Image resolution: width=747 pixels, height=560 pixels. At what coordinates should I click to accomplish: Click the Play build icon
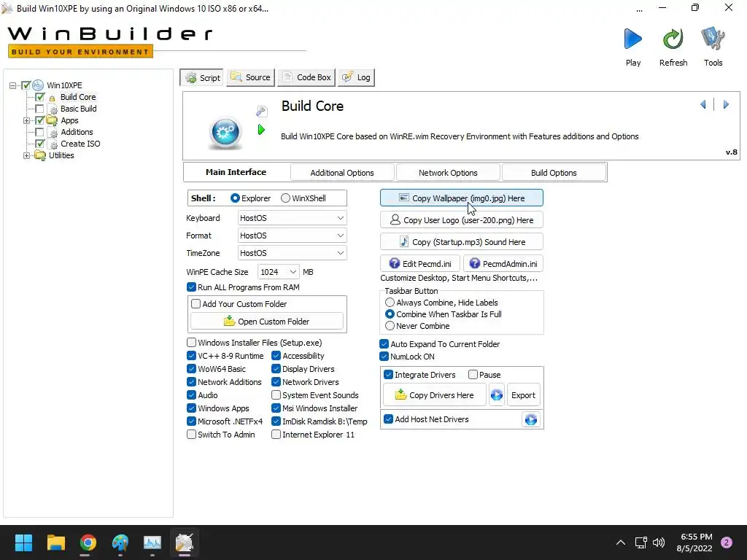(x=632, y=39)
